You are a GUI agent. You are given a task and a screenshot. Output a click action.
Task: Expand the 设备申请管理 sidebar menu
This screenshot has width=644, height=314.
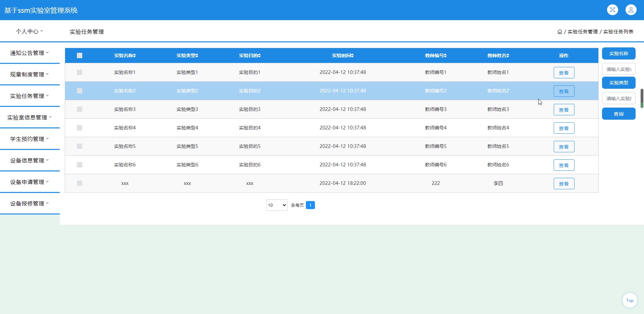pyautogui.click(x=30, y=182)
